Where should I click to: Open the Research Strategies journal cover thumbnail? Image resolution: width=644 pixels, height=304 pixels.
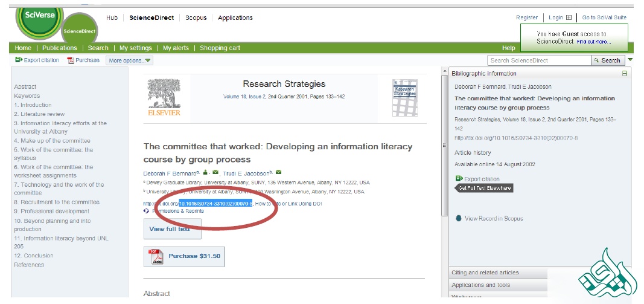[404, 98]
